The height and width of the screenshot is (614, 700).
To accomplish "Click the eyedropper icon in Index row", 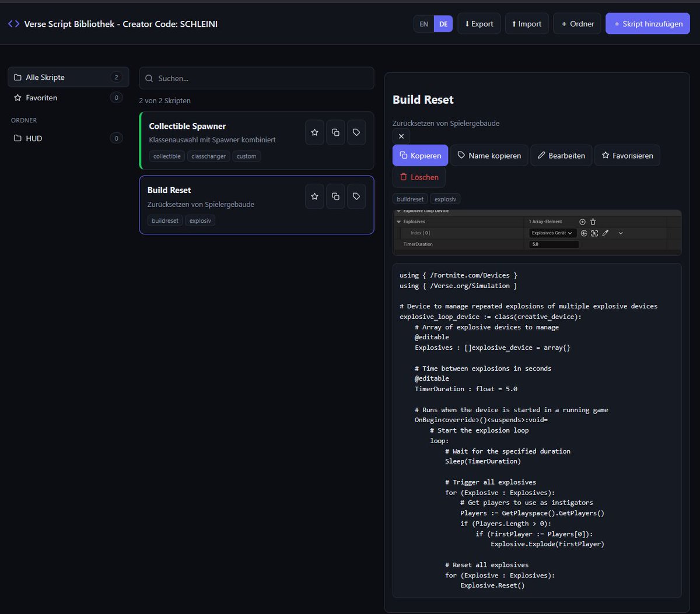I will pyautogui.click(x=605, y=233).
